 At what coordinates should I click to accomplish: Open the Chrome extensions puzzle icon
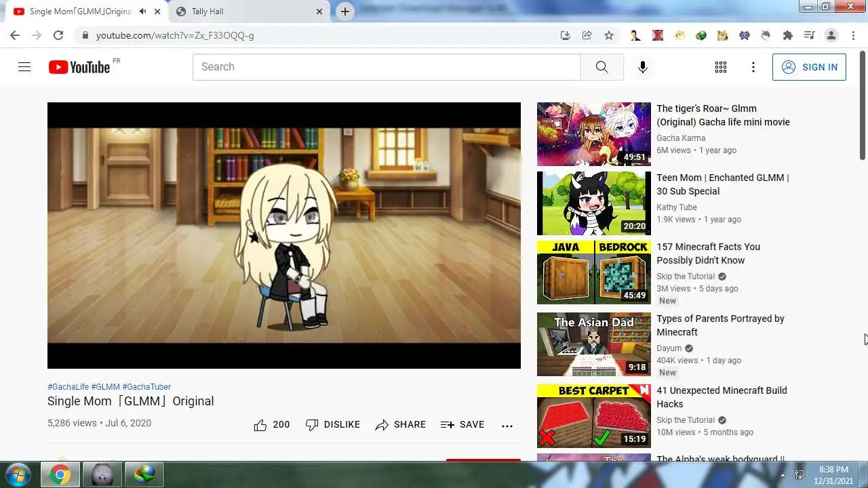[787, 35]
